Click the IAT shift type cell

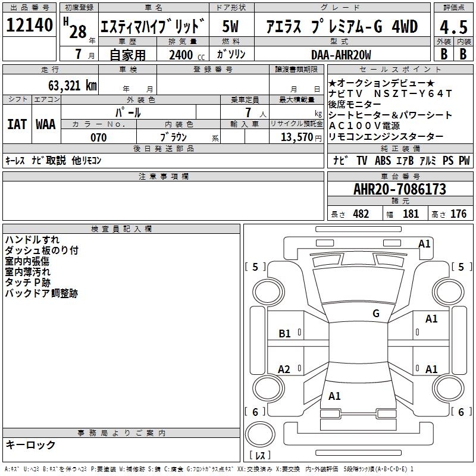tap(17, 124)
